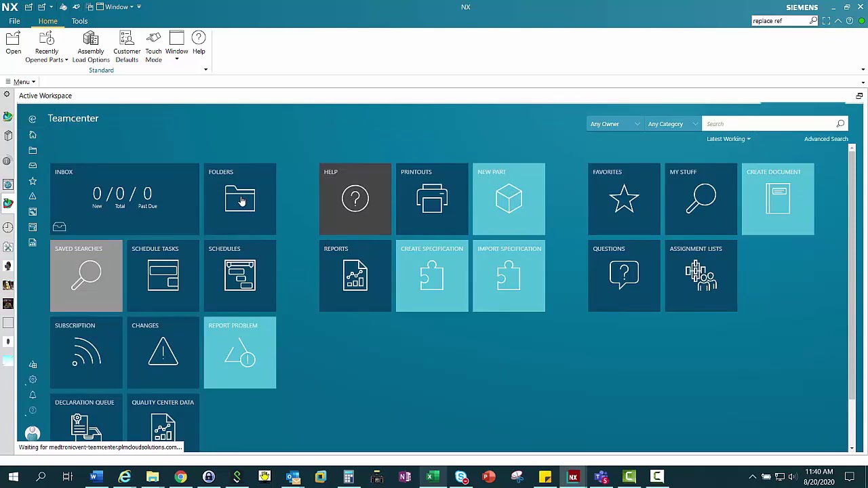
Task: Open the Any Category dropdown
Action: coord(672,124)
